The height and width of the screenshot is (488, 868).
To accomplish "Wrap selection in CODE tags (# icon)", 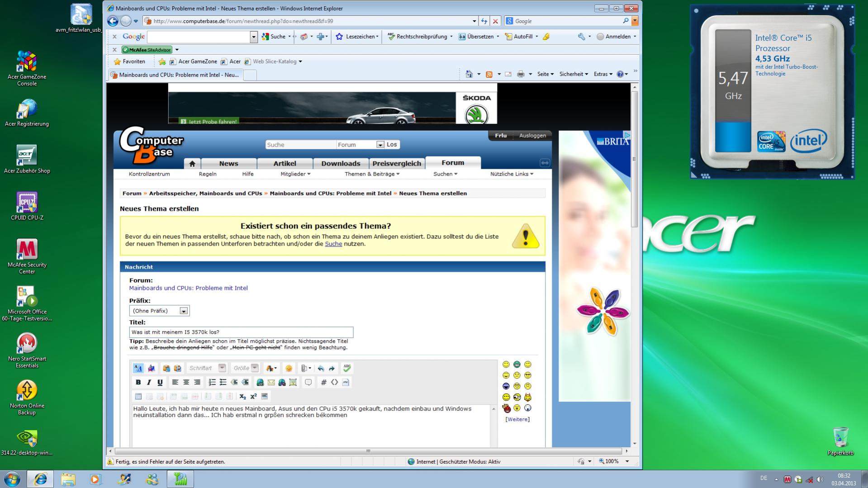I will point(323,382).
